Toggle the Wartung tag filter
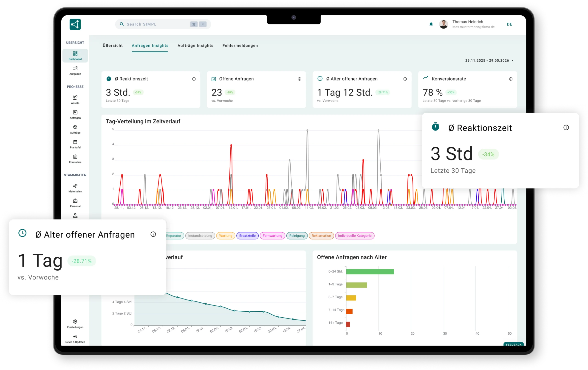 (x=225, y=236)
